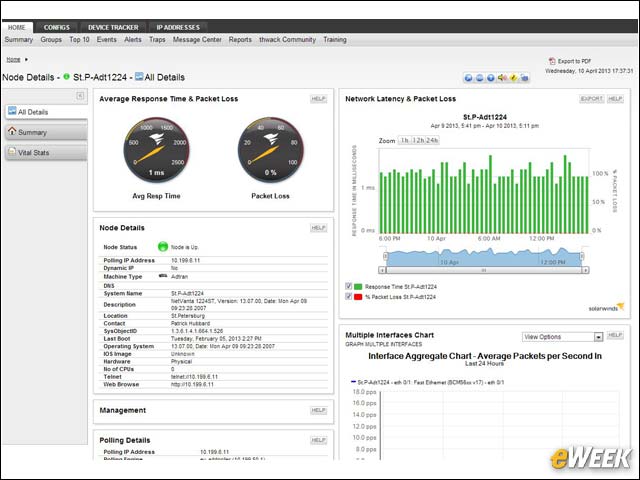
Task: Click the first blue round node toolbar icon
Action: coord(468,78)
